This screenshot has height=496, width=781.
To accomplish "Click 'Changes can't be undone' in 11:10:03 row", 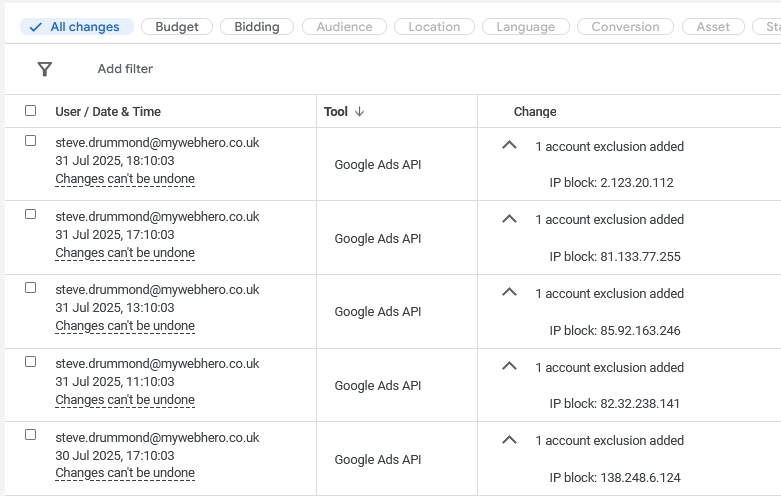I will 125,400.
